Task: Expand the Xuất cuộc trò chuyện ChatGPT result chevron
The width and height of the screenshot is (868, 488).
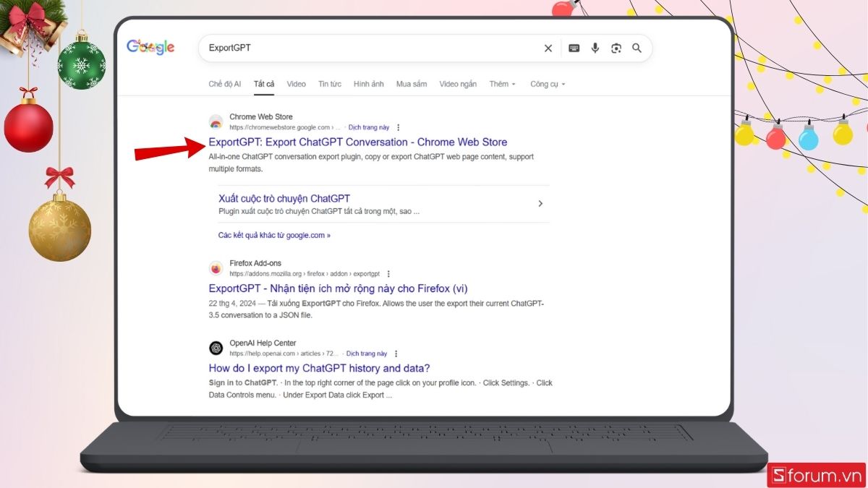Action: click(x=540, y=203)
